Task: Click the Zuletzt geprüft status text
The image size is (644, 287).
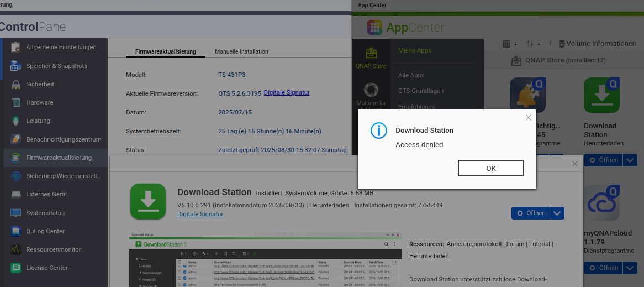Action: click(x=283, y=150)
